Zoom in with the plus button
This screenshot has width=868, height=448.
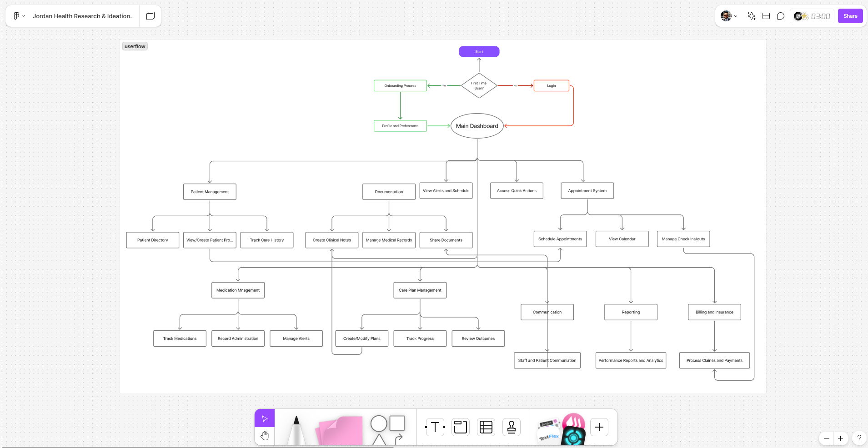point(841,438)
